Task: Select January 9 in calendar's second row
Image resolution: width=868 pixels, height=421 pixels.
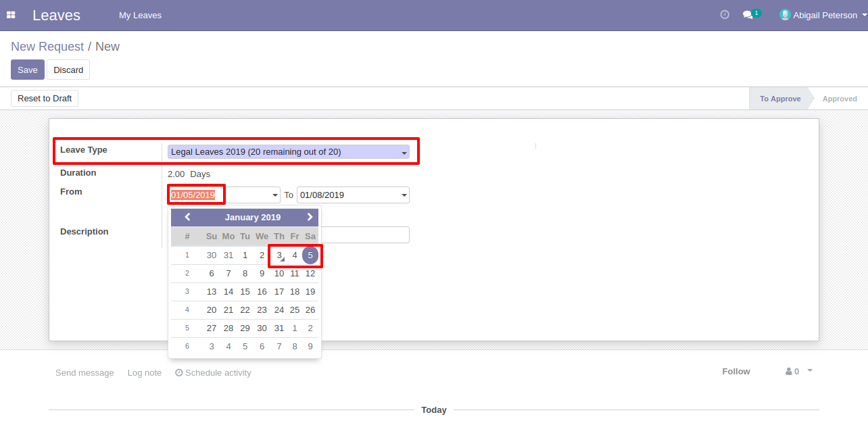Action: pyautogui.click(x=262, y=274)
